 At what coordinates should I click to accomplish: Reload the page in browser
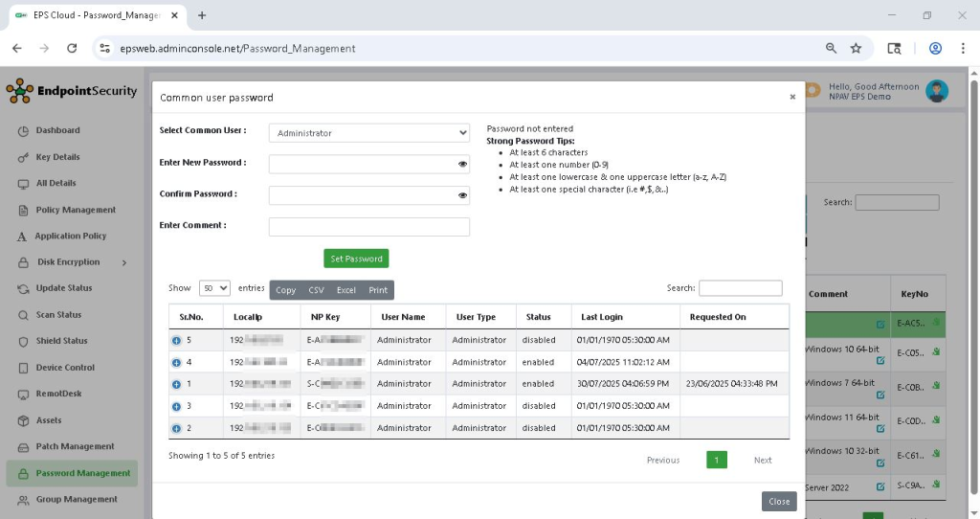72,48
